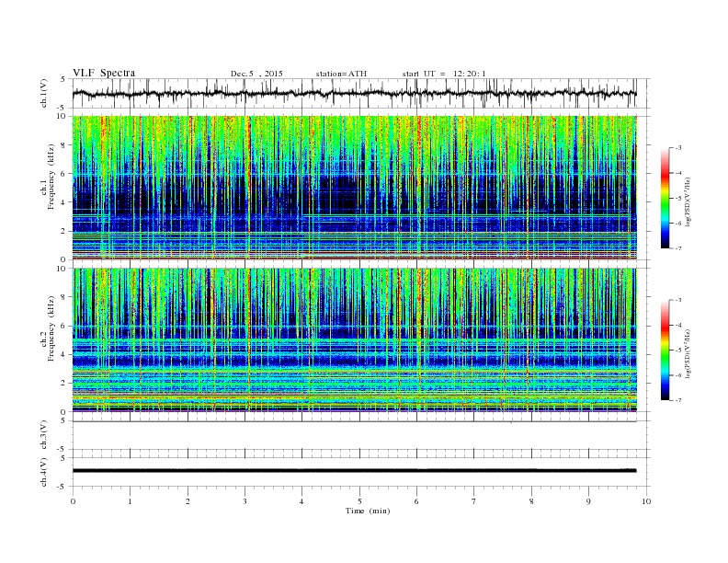Click the "5" tick on the time axis
Screen dimensions: 728x563
pyautogui.click(x=359, y=501)
